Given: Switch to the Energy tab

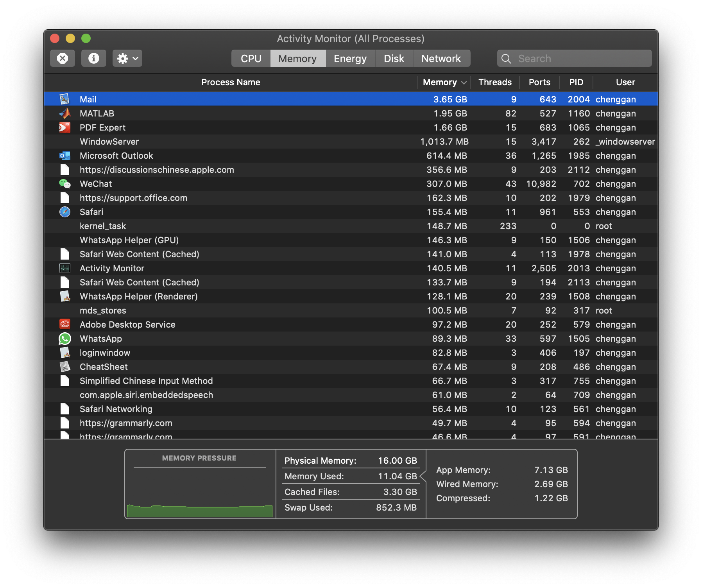Looking at the screenshot, I should click(350, 59).
